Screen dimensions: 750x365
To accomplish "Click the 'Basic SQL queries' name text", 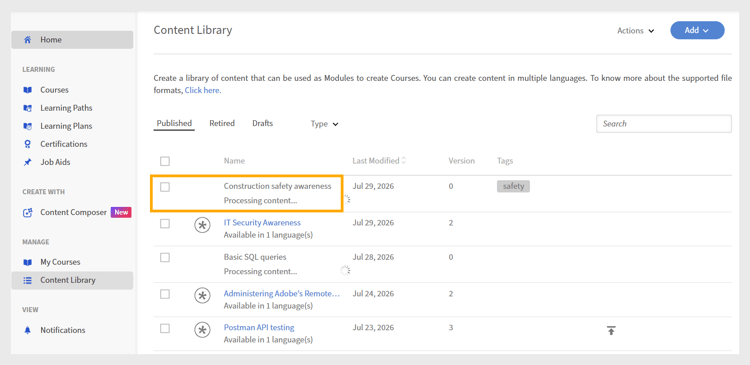I will pyautogui.click(x=255, y=257).
